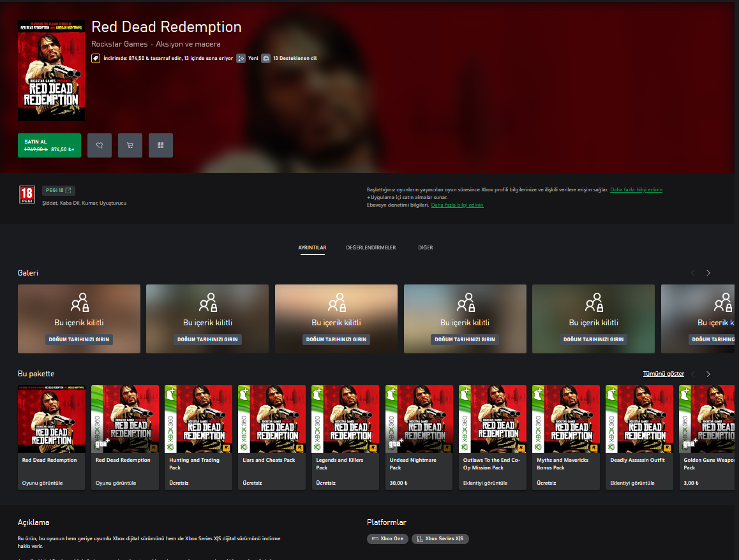Click the back arrow in 'Bu pakette'

pyautogui.click(x=693, y=374)
